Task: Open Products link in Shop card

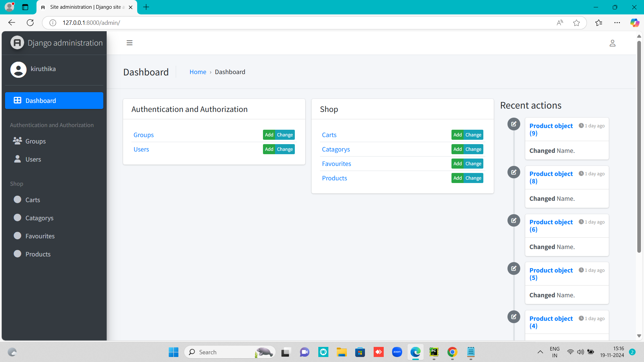Action: pos(334,178)
